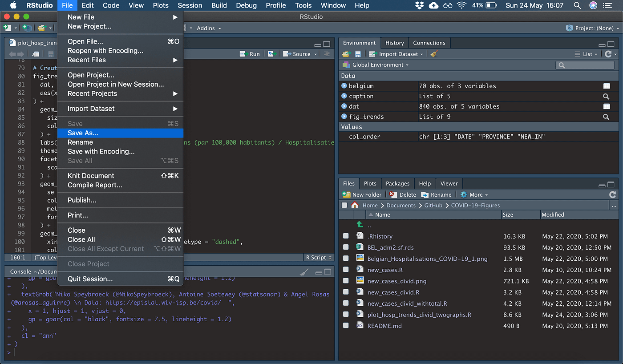Navigate up with the green parent-folder arrow
Image resolution: width=623 pixels, height=364 pixels.
click(x=360, y=225)
